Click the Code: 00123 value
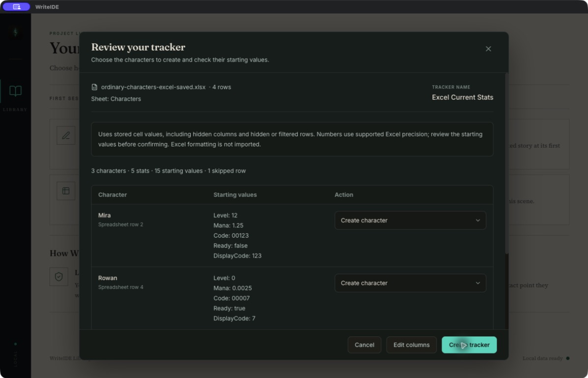Screen dimensions: 588x378 pos(231,235)
